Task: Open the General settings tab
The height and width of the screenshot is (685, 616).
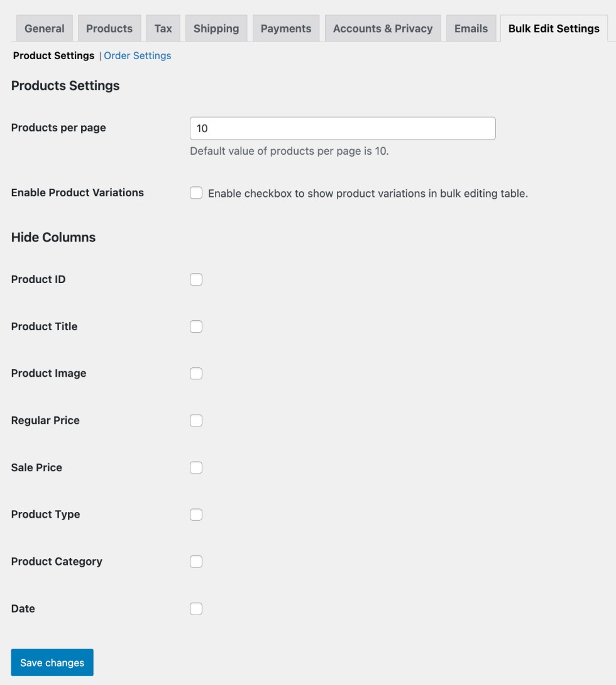Action: (44, 28)
